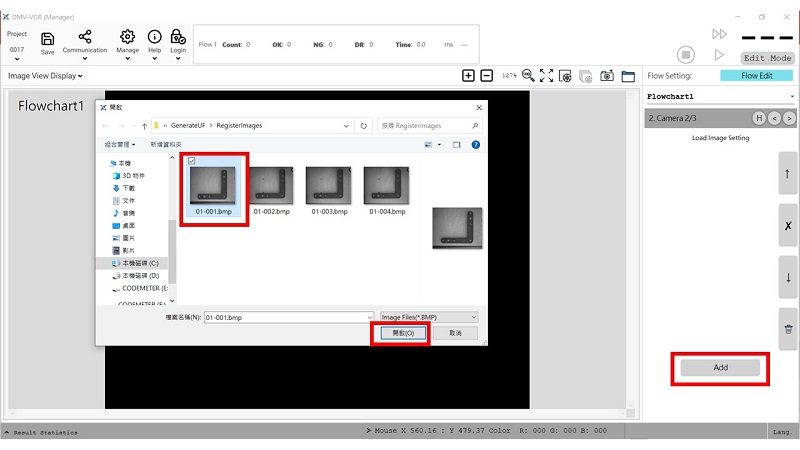The image size is (800, 450).
Task: Close the open file dialog
Action: pos(479,107)
